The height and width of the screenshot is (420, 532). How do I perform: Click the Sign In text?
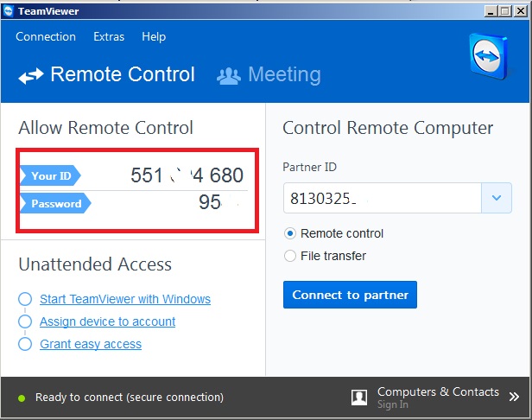[x=393, y=404]
